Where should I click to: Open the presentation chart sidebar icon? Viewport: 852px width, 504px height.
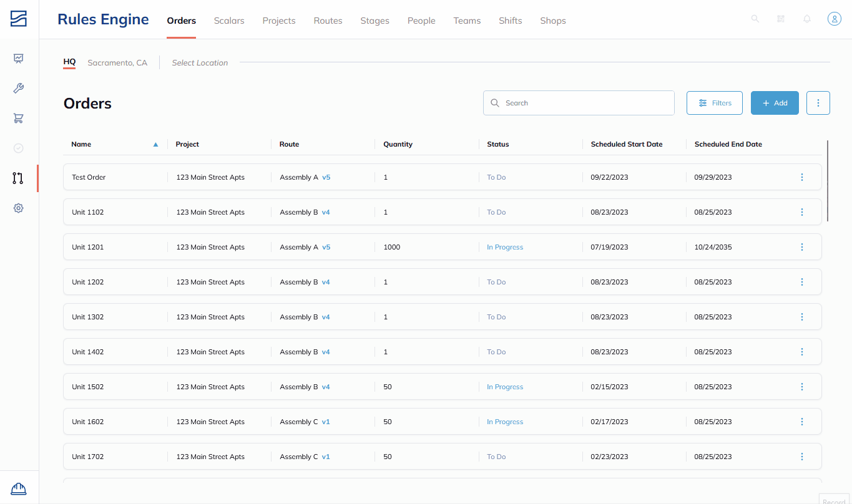tap(19, 59)
